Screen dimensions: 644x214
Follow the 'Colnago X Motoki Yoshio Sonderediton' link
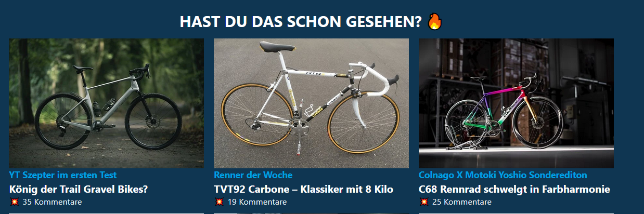click(503, 175)
